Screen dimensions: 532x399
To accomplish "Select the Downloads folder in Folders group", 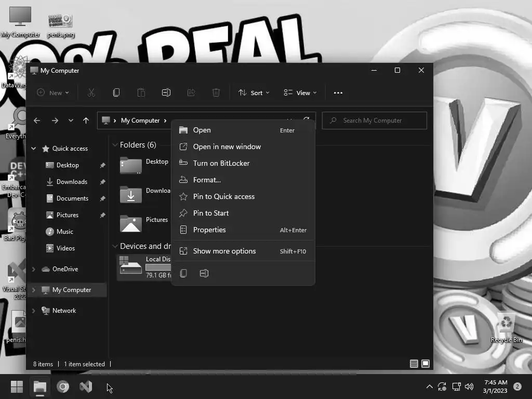I will tap(144, 195).
